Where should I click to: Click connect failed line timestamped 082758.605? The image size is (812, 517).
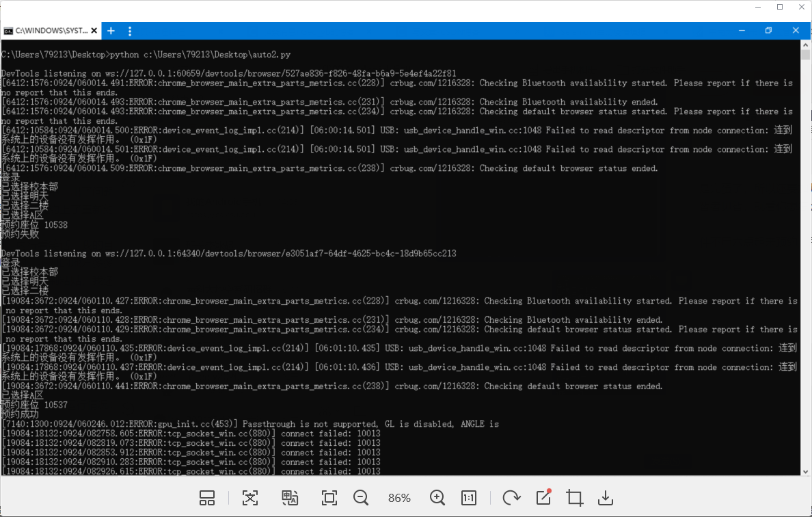coord(191,433)
